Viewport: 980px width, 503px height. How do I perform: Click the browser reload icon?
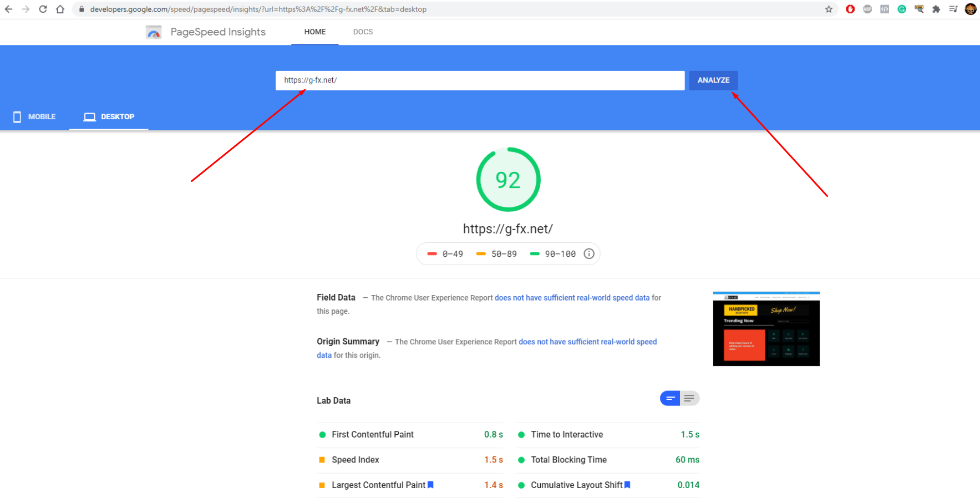(43, 9)
